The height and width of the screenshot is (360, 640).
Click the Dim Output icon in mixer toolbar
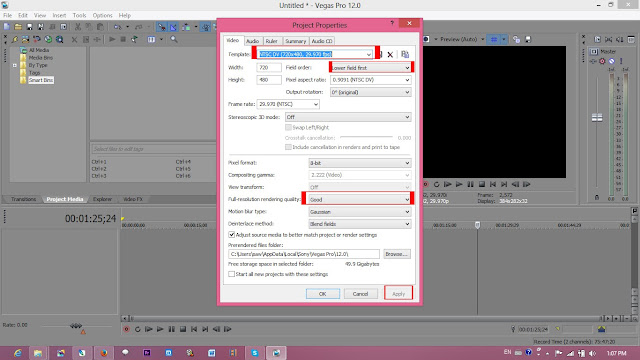(x=620, y=40)
